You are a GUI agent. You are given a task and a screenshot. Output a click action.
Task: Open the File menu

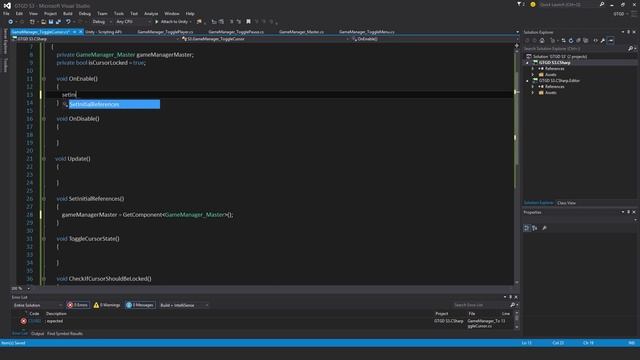(6, 13)
